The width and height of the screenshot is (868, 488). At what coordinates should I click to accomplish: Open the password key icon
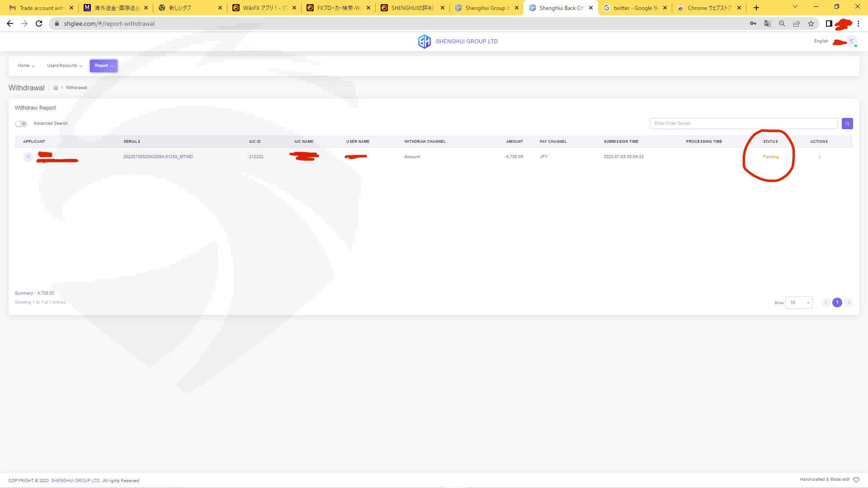pos(753,23)
